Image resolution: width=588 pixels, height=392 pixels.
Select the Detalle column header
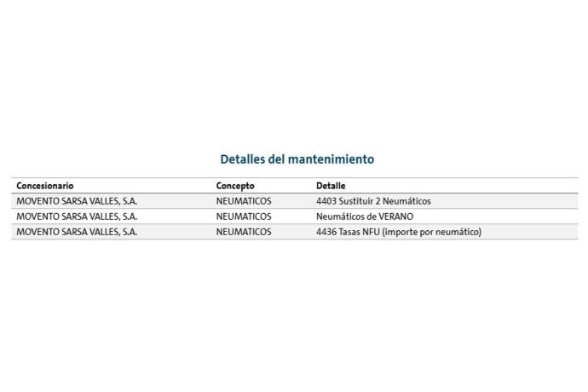pos(331,186)
